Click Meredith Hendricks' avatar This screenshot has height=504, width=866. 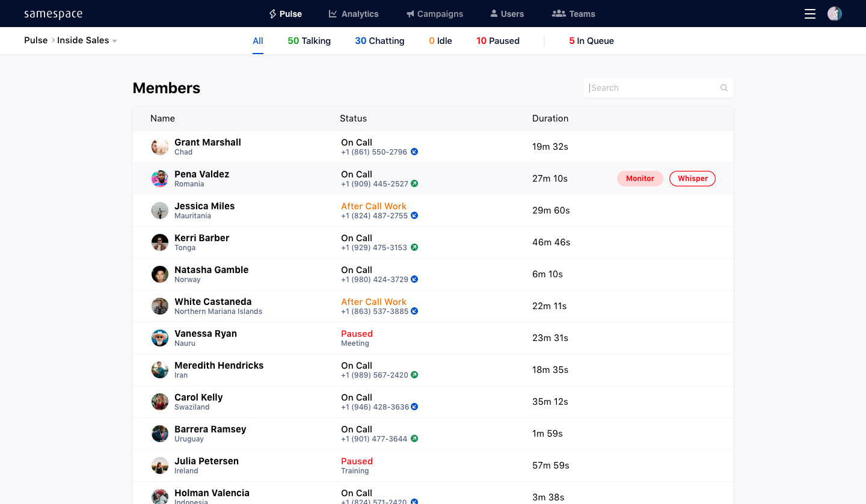[x=160, y=370]
